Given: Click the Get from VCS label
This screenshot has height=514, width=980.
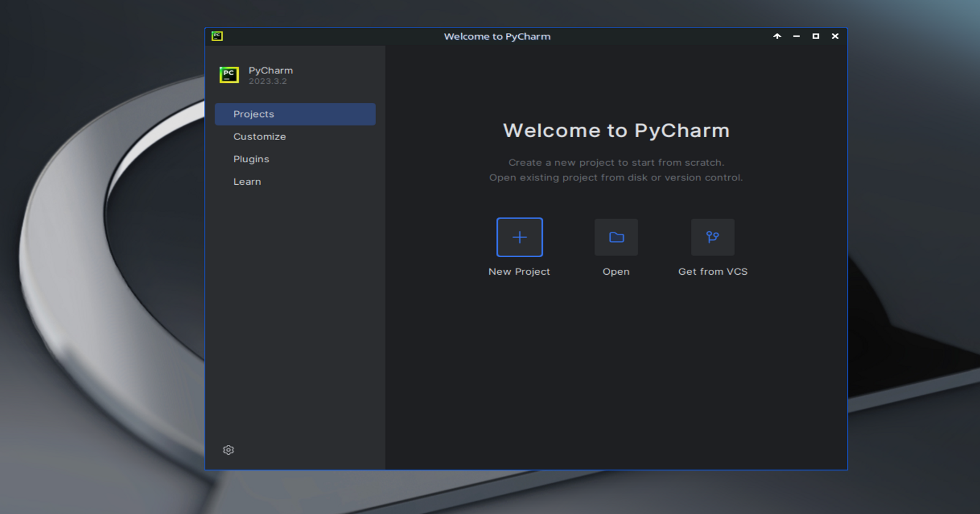Looking at the screenshot, I should point(713,272).
